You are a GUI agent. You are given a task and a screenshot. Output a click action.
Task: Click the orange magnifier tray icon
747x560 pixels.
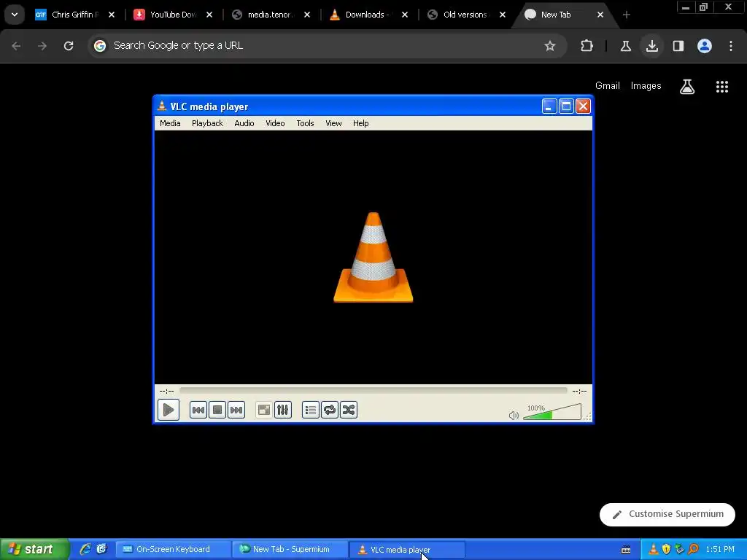click(x=693, y=549)
